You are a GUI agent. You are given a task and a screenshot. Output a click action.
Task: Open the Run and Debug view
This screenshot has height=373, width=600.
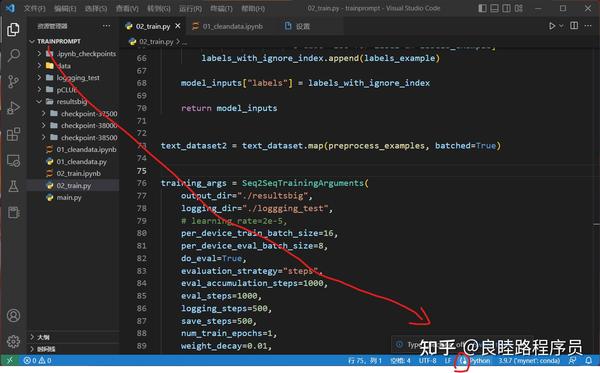click(13, 108)
